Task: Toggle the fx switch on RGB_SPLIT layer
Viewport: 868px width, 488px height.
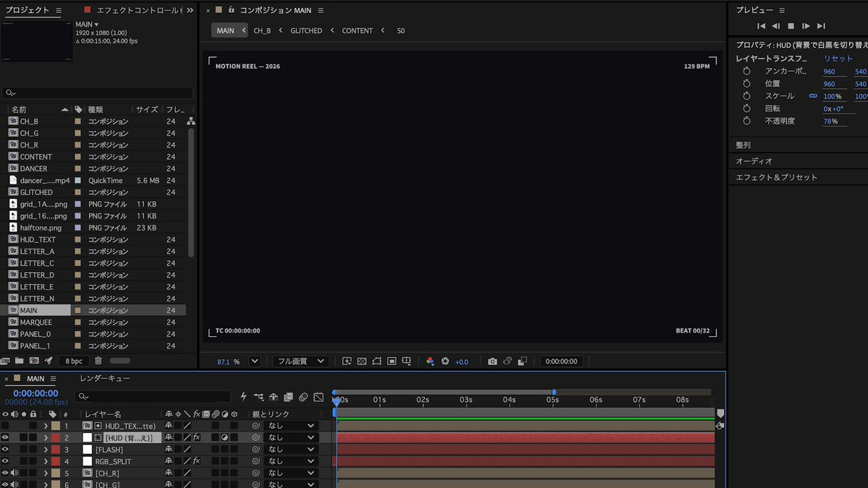Action: [196, 461]
